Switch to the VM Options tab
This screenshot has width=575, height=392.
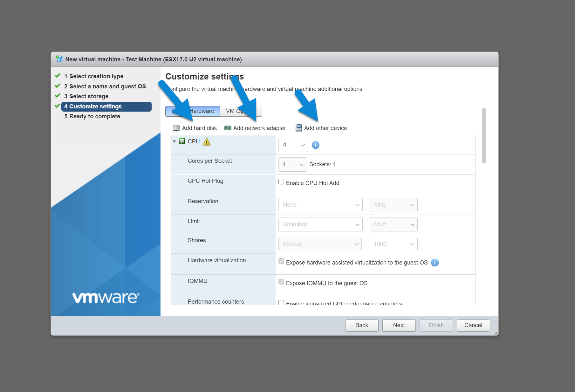point(237,111)
